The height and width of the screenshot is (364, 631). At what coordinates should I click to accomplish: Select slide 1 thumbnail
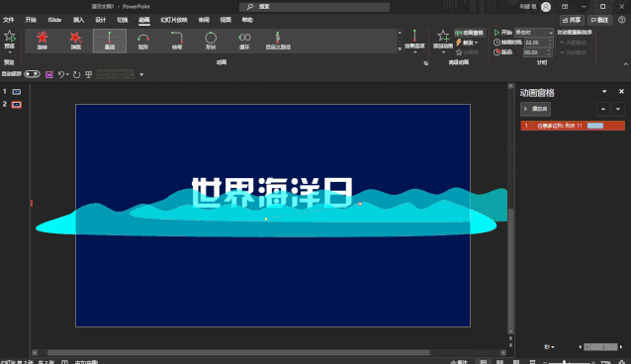[x=17, y=92]
